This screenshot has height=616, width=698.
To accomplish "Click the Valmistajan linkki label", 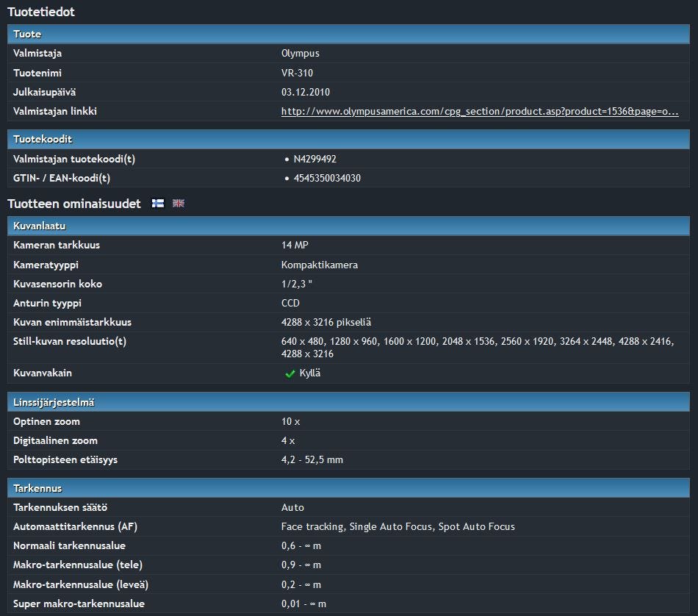I will pyautogui.click(x=55, y=111).
